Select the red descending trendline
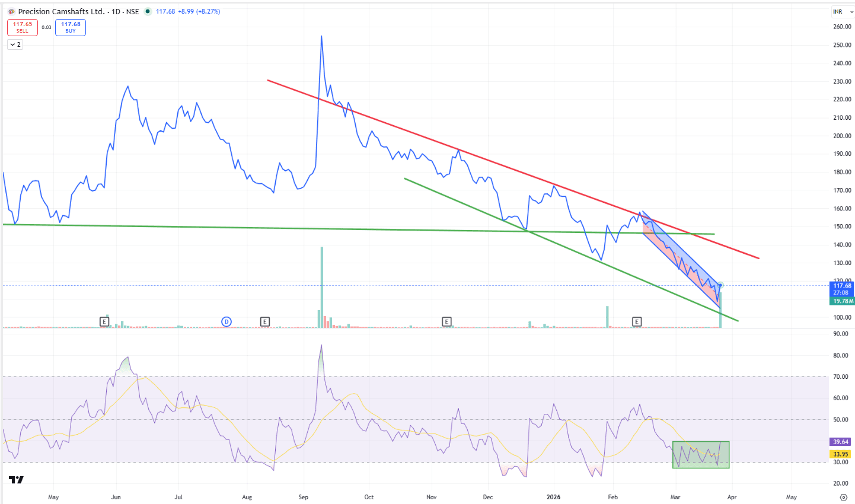This screenshot has width=855, height=504. coord(513,169)
